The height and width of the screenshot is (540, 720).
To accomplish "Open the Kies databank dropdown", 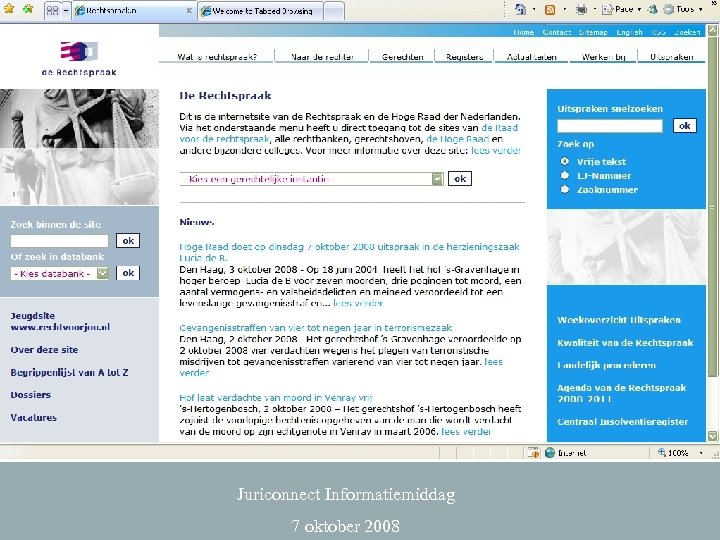I will (x=59, y=274).
